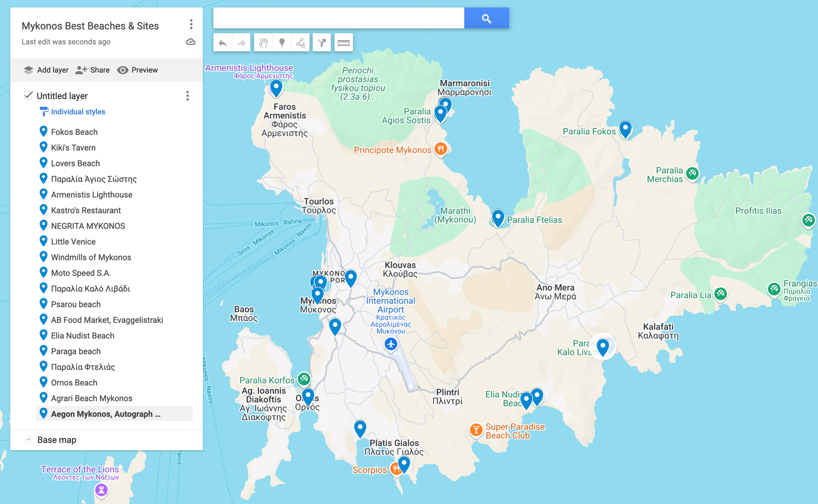Click the Kalafati map label
Screen dimensions: 818x504
click(658, 331)
